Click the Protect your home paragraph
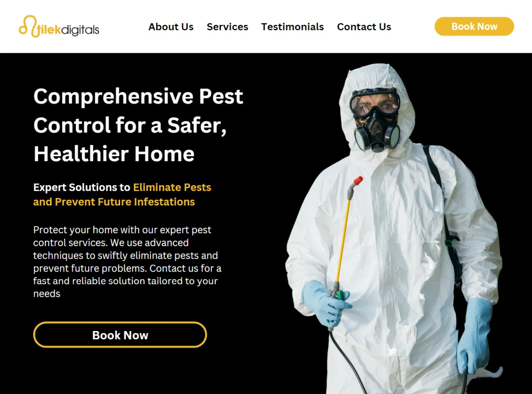Viewport: 532px width, 394px height. [127, 262]
